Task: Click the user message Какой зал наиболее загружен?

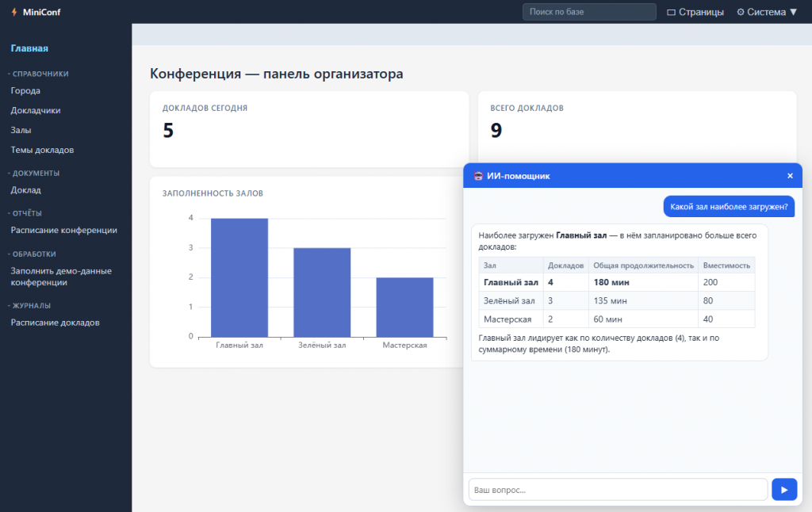Action: pyautogui.click(x=729, y=207)
